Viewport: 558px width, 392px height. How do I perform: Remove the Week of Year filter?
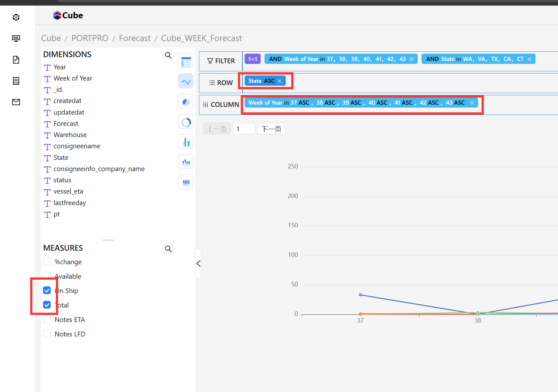412,59
